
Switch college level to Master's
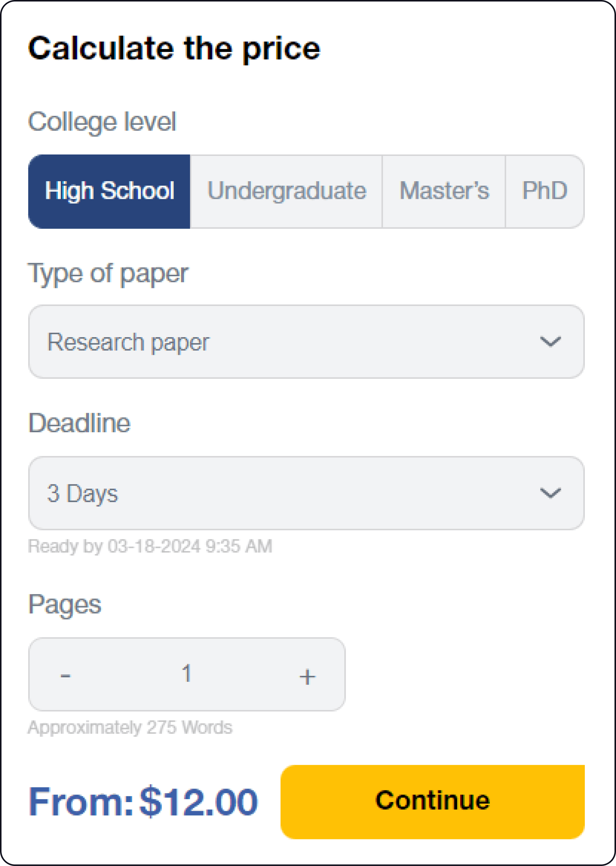(x=444, y=191)
